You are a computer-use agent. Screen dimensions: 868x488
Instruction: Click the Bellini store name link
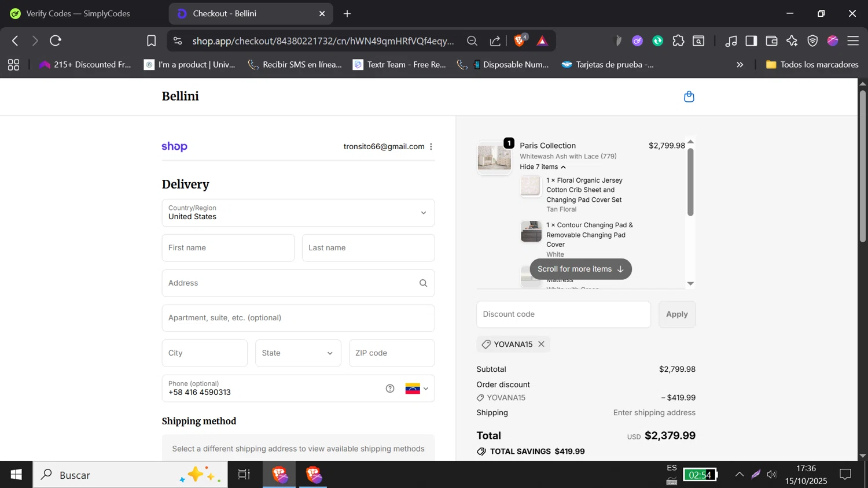(181, 97)
